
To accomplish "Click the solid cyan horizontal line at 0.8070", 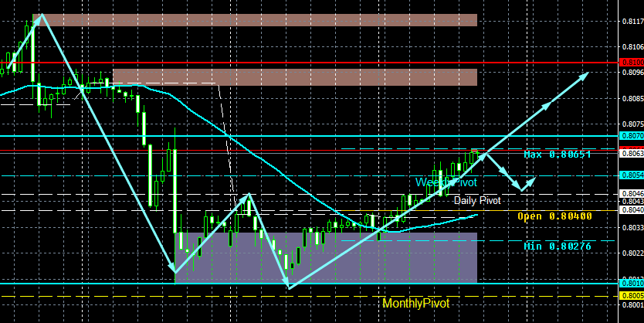I will tap(309, 135).
